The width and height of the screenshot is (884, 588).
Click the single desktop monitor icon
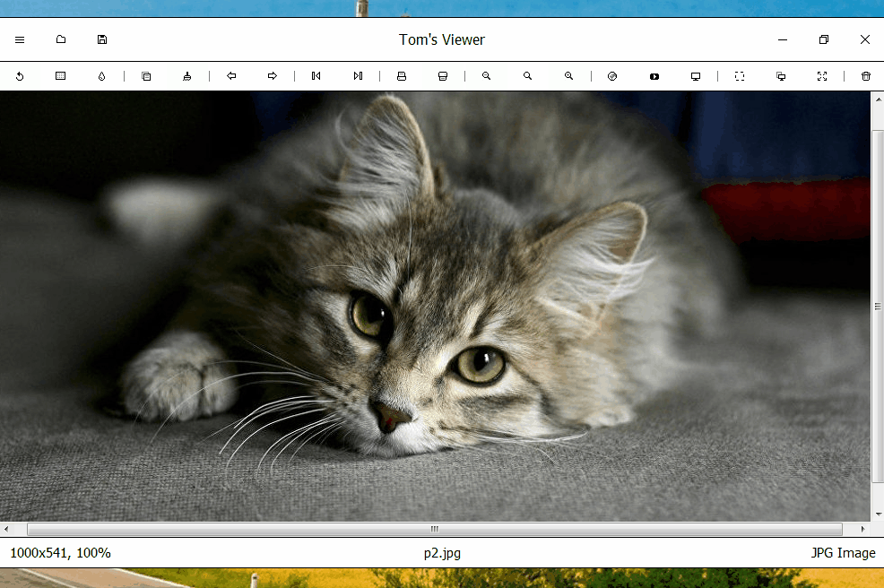696,76
